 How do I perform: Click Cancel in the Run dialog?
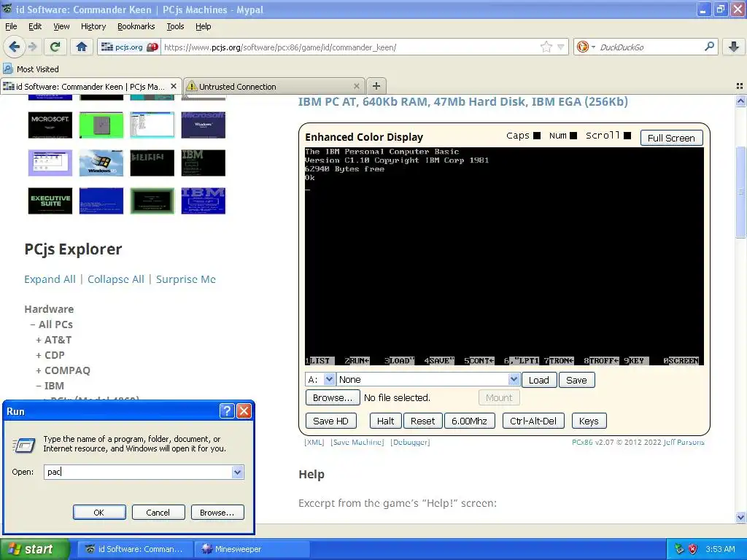click(x=158, y=513)
